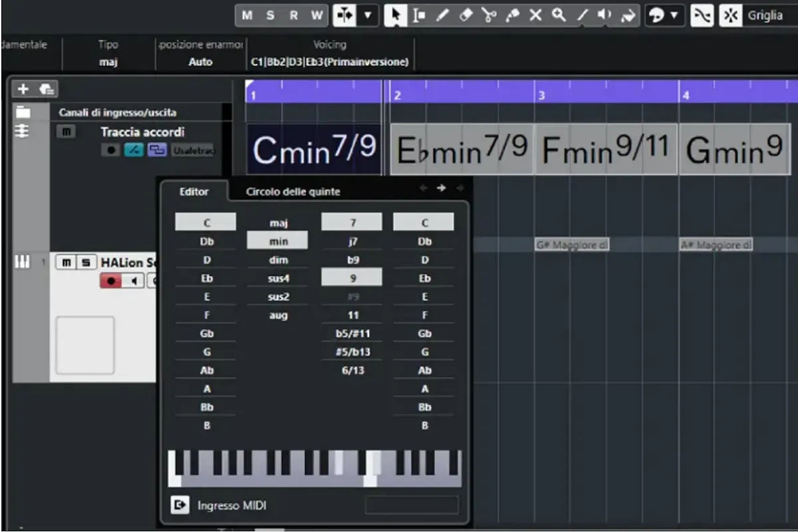Open the color palette tool dropdown
This screenshot has width=798, height=532.
pyautogui.click(x=674, y=15)
